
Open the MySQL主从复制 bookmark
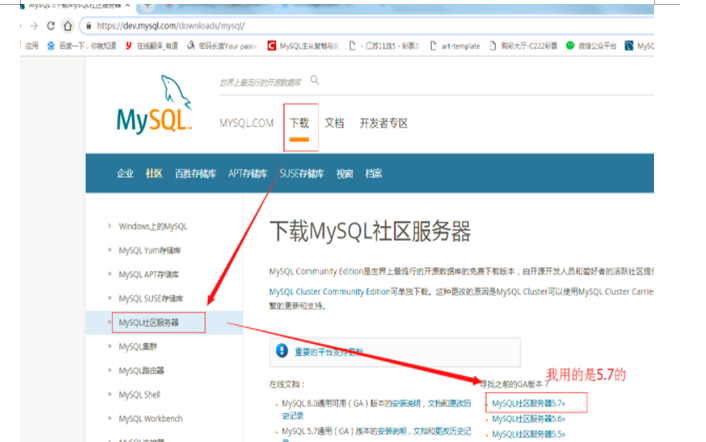pos(303,46)
